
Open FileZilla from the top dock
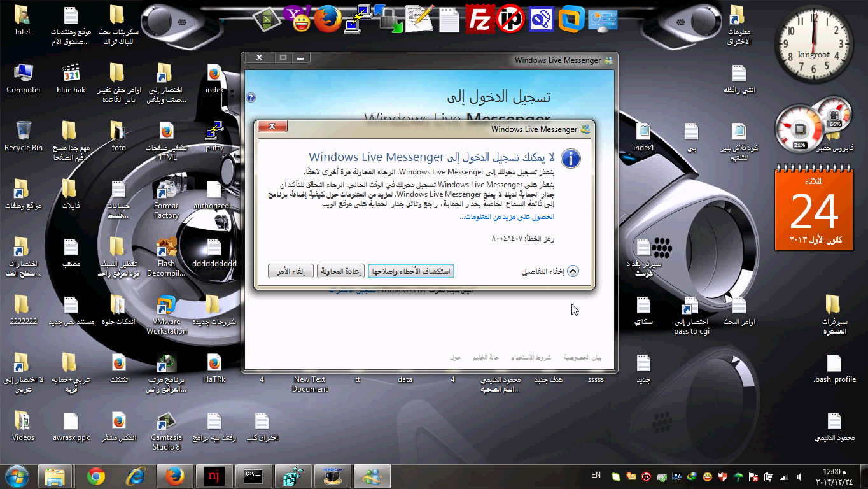[479, 19]
